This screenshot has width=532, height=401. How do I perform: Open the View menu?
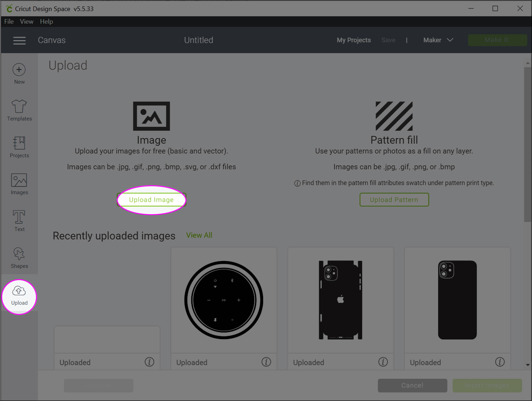(x=26, y=21)
